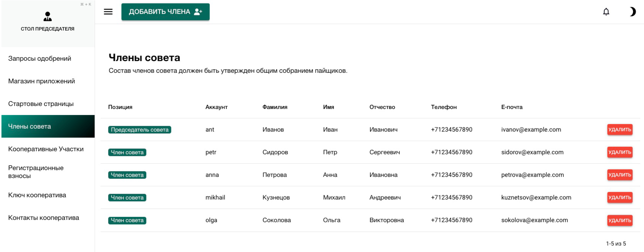
Task: Navigate to Регистрационные взносы
Action: [36, 172]
